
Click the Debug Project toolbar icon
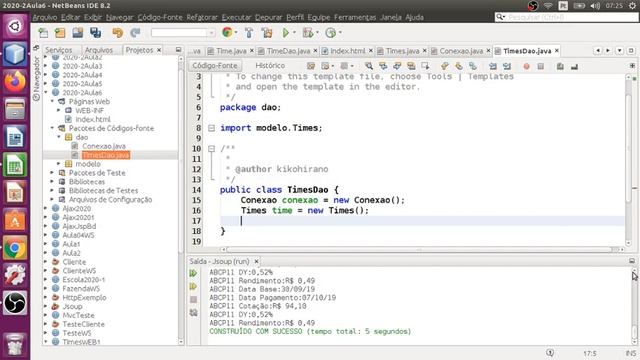[308, 33]
